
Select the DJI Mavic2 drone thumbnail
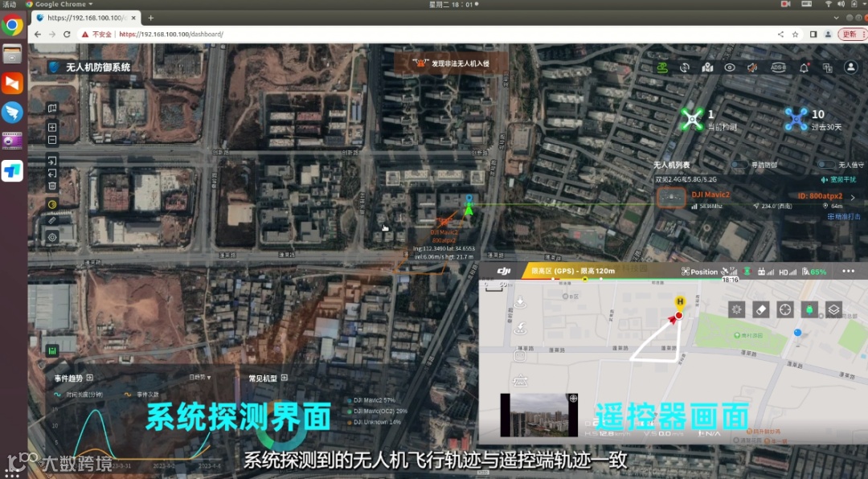point(671,197)
